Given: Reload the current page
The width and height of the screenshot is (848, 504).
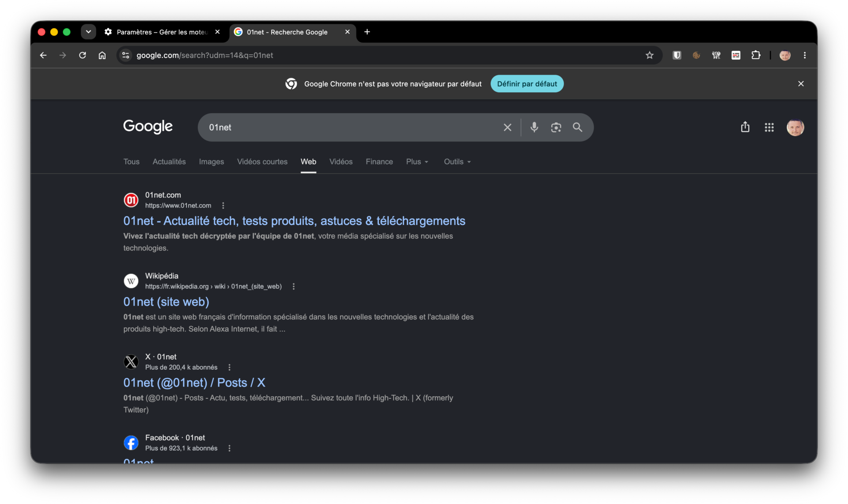Looking at the screenshot, I should point(83,55).
